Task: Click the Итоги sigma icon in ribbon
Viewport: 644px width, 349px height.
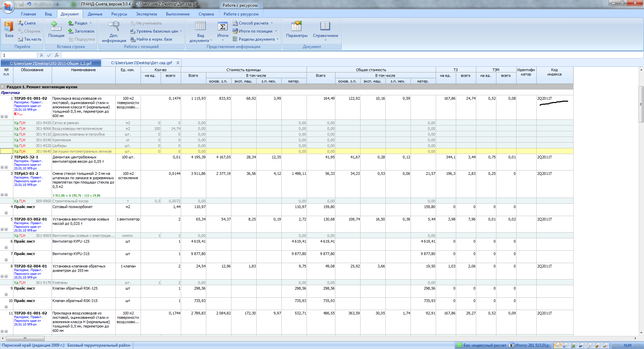Action: click(222, 27)
